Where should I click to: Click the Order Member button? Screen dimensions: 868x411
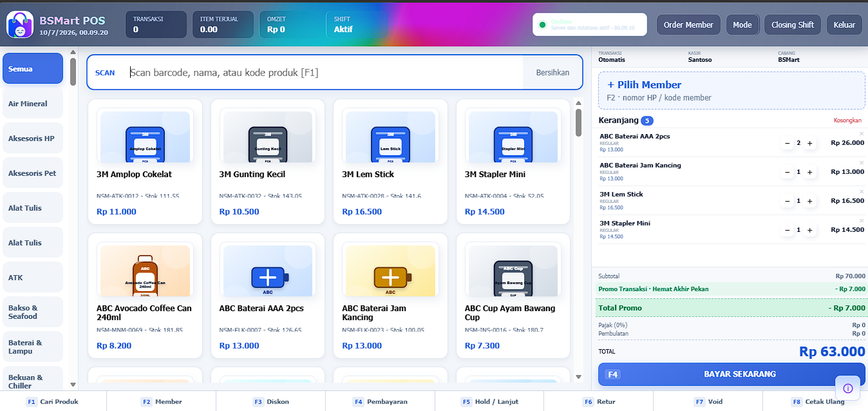[688, 24]
